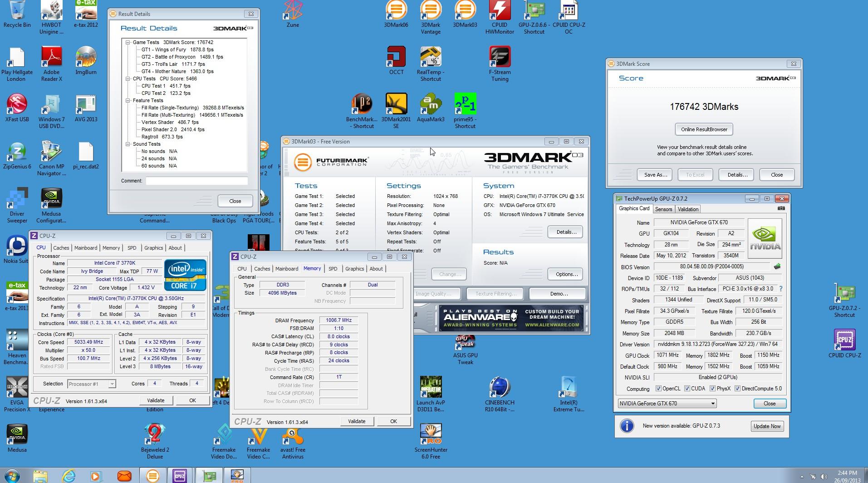Open the SPD tab in the CPU-Z Memory window
The height and width of the screenshot is (483, 868).
coord(333,269)
